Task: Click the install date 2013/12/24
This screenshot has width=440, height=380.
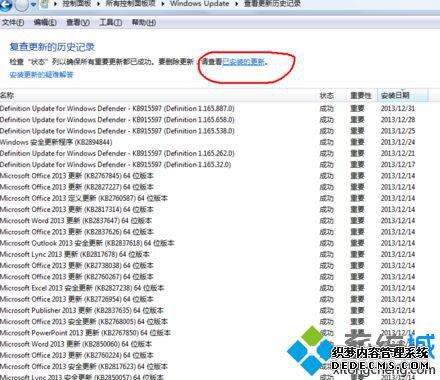Action: point(398,142)
